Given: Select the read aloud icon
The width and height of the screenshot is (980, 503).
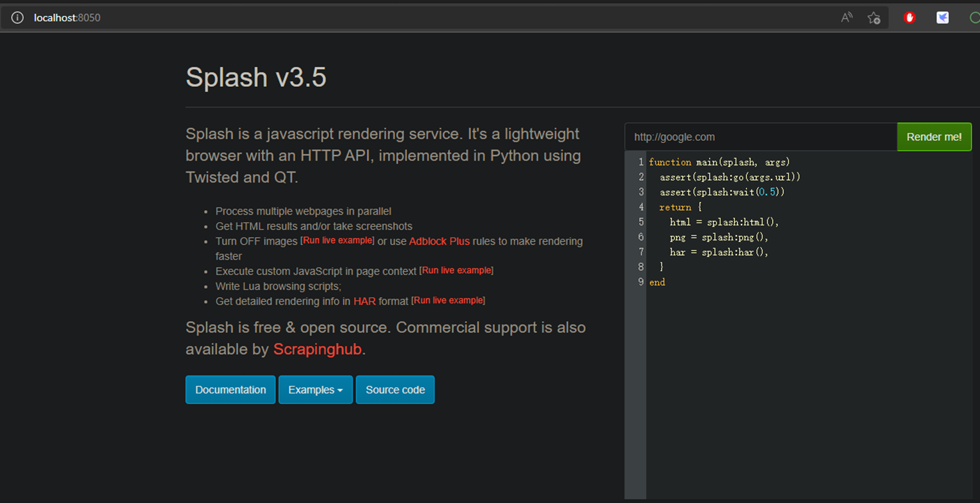Looking at the screenshot, I should (x=846, y=17).
